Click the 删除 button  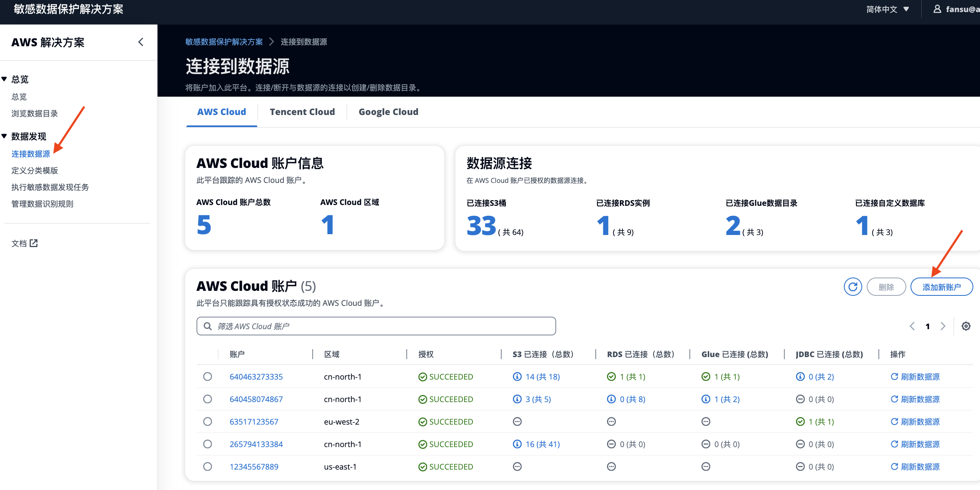tap(886, 287)
